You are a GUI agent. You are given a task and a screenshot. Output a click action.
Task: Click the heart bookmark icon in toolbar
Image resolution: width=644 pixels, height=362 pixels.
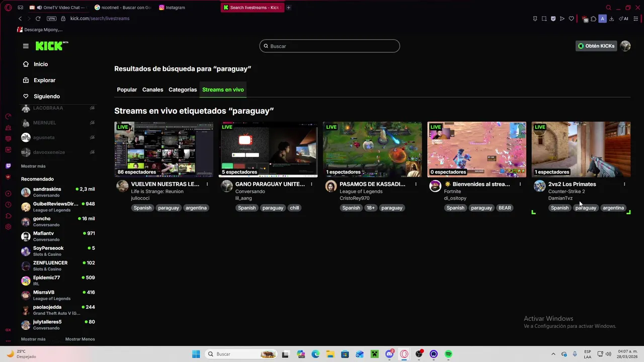571,19
